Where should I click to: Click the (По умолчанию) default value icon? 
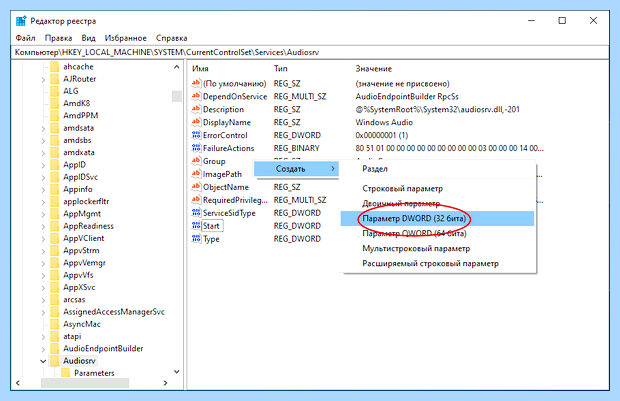pos(196,83)
